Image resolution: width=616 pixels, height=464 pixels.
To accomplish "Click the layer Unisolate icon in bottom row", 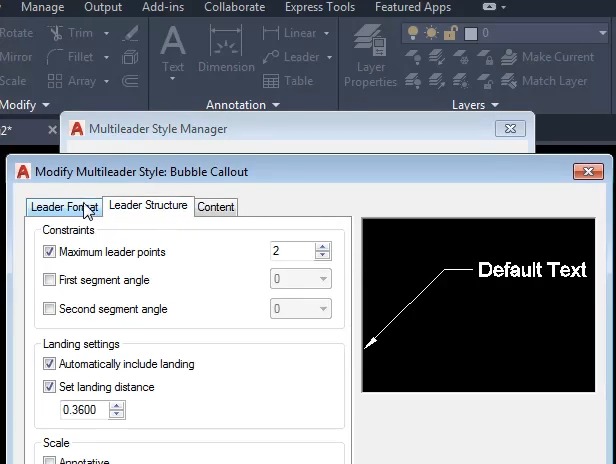I will 437,81.
